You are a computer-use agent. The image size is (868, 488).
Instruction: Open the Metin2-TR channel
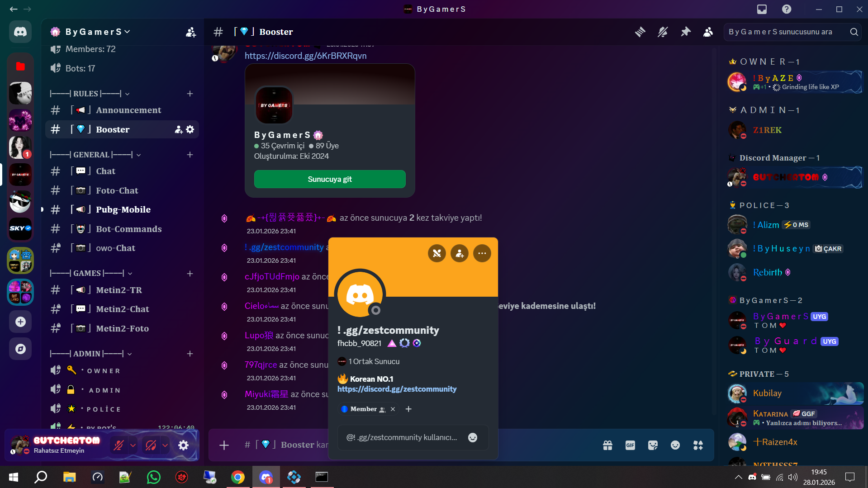pos(122,290)
